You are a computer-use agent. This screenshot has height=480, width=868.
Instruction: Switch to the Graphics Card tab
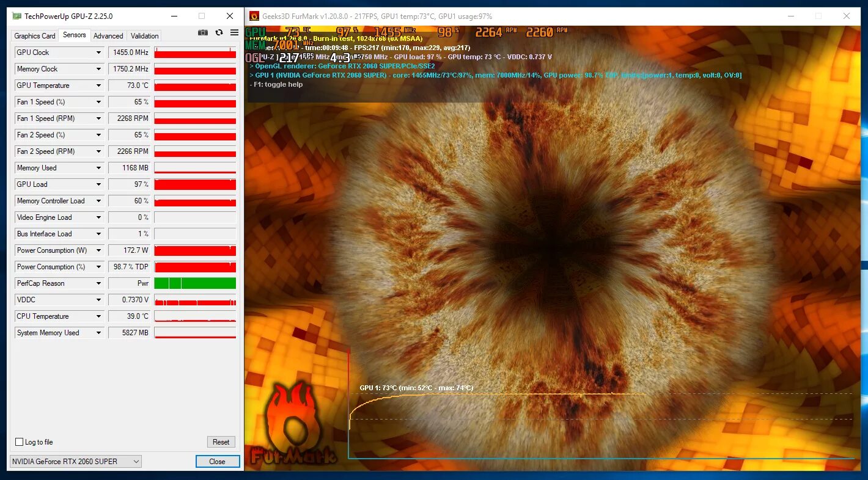pos(35,36)
